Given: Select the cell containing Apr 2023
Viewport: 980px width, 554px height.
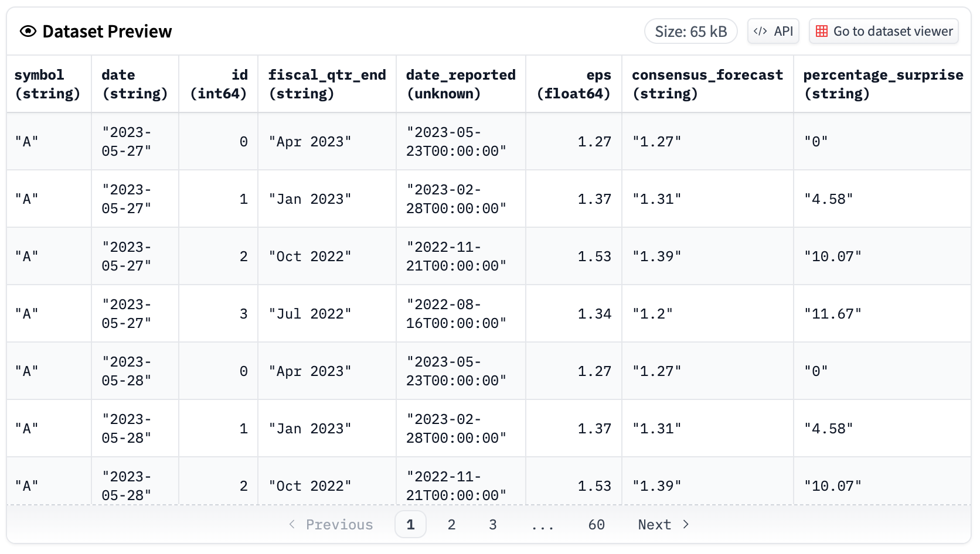Looking at the screenshot, I should [310, 141].
